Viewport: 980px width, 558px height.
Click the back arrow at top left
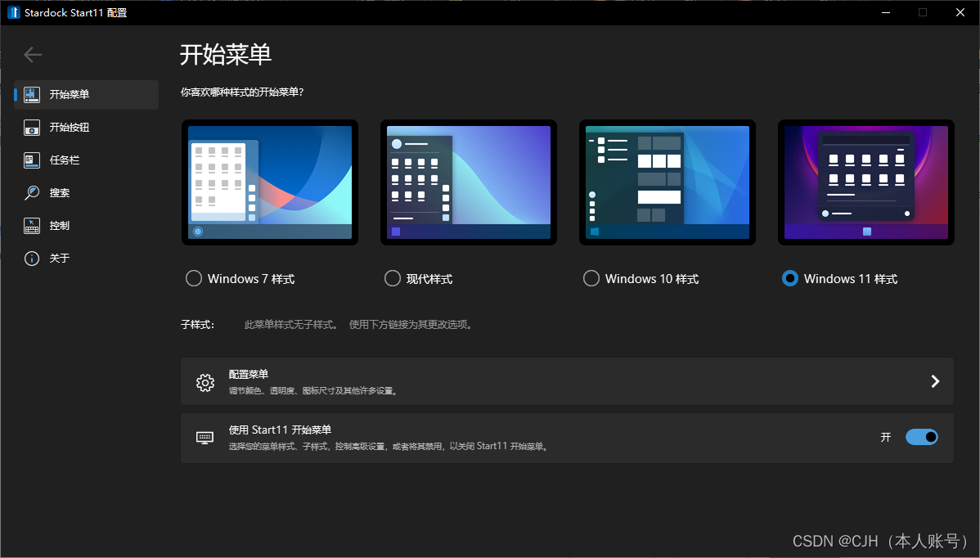33,55
